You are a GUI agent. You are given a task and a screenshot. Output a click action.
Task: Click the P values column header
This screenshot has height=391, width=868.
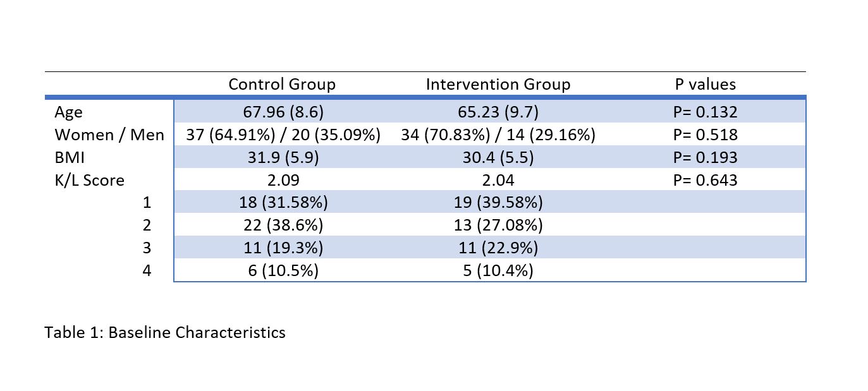706,85
